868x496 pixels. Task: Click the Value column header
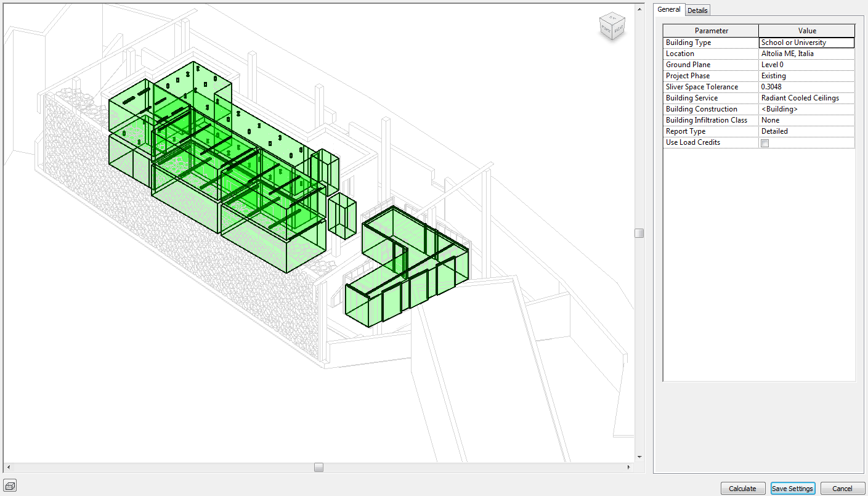coord(806,31)
